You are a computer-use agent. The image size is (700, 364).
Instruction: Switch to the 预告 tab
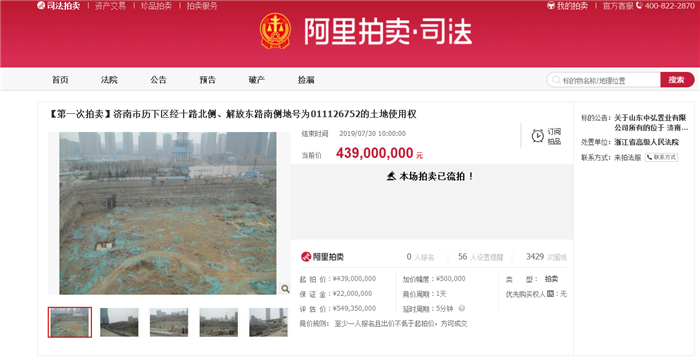[x=208, y=79]
